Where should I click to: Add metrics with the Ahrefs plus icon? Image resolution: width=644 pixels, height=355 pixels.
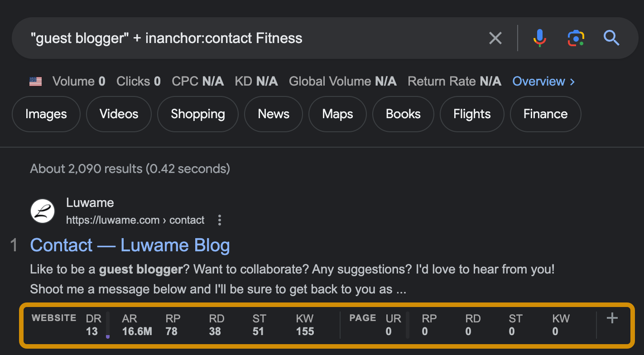(x=612, y=318)
